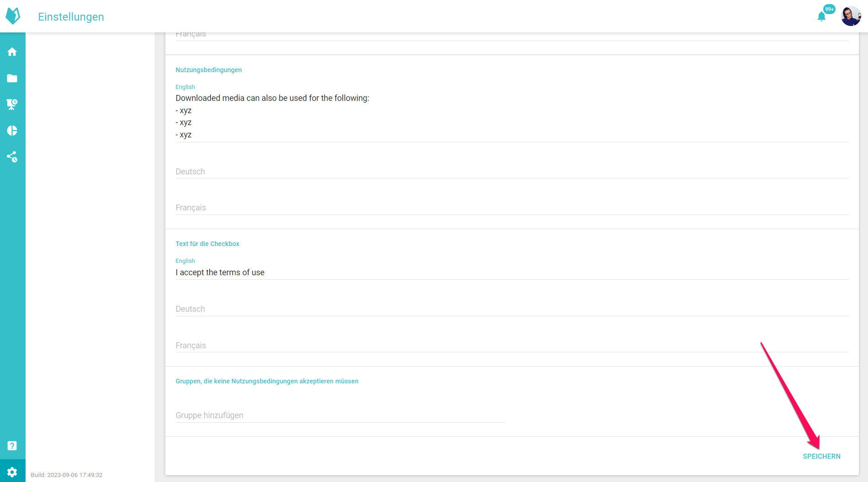The height and width of the screenshot is (482, 868).
Task: Open the presentation board sidebar icon
Action: pyautogui.click(x=12, y=105)
